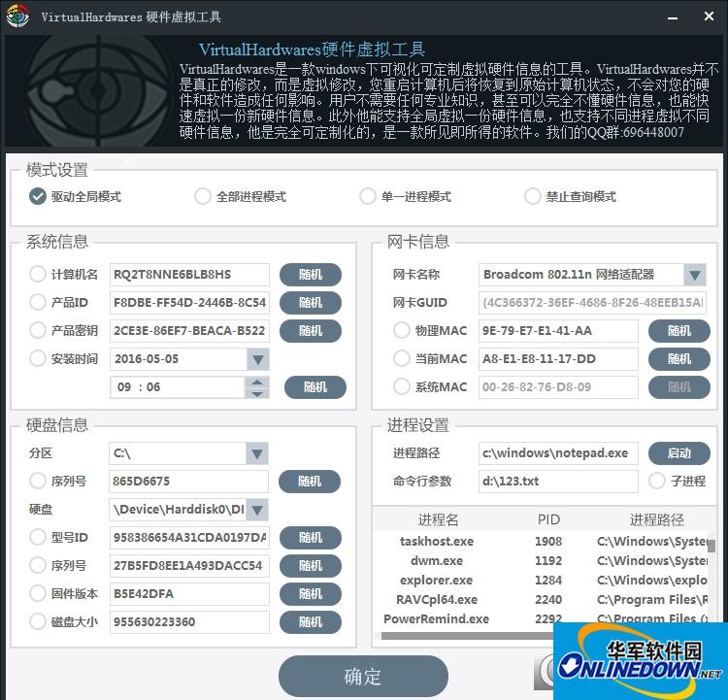Minimize the VirtualHardwares window
The image size is (728, 700).
673,18
